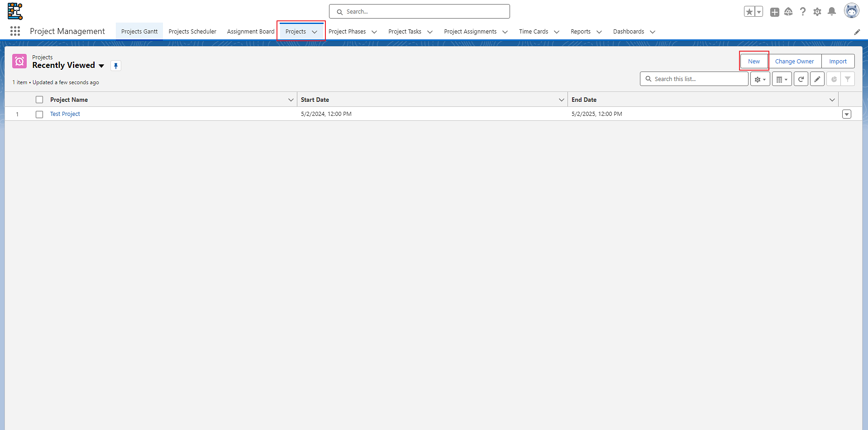Open the App Launcher grid icon

15,31
